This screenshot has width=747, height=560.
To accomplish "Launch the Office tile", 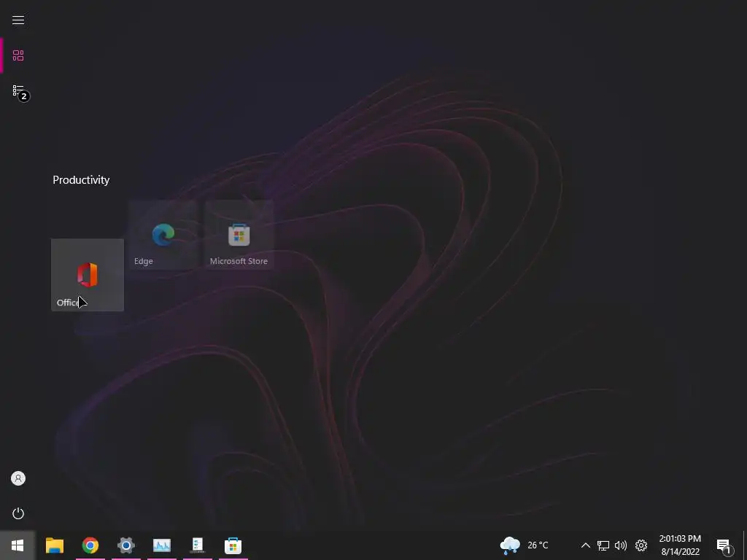I will (88, 275).
